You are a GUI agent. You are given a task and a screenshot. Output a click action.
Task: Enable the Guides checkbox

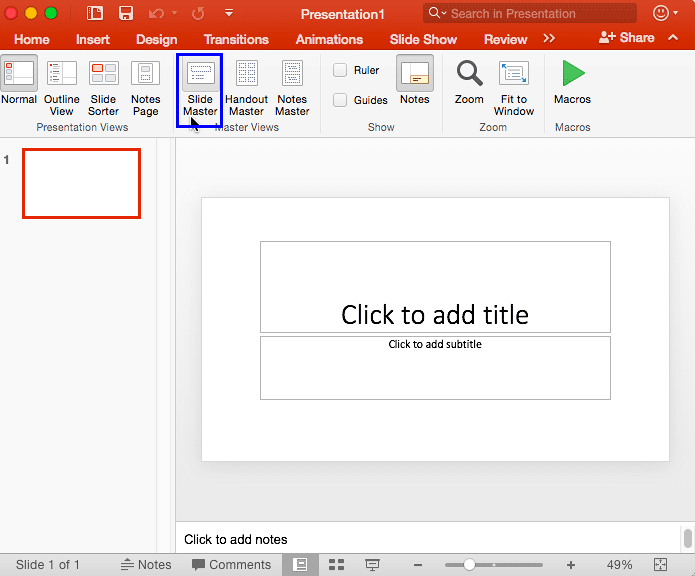tap(340, 100)
